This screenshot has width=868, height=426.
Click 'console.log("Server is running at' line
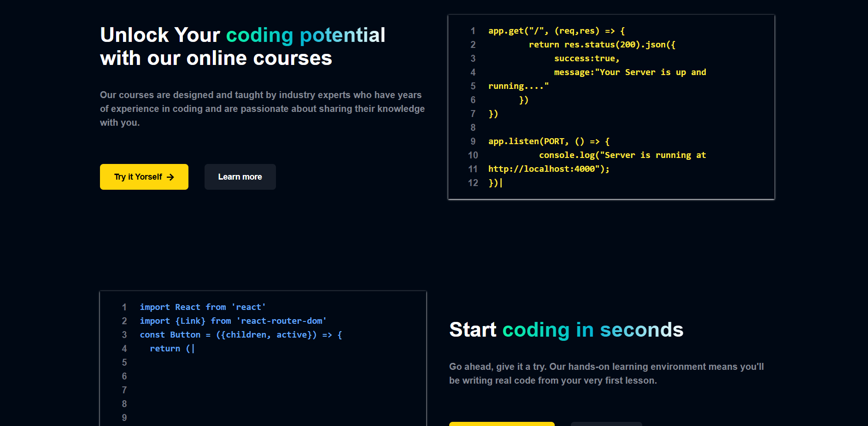click(x=622, y=155)
